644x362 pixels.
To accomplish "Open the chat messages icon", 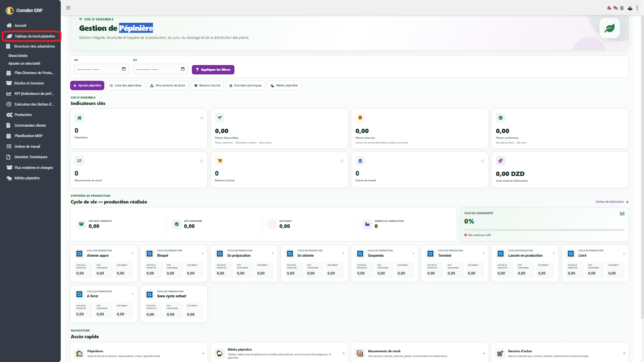I will pos(615,8).
